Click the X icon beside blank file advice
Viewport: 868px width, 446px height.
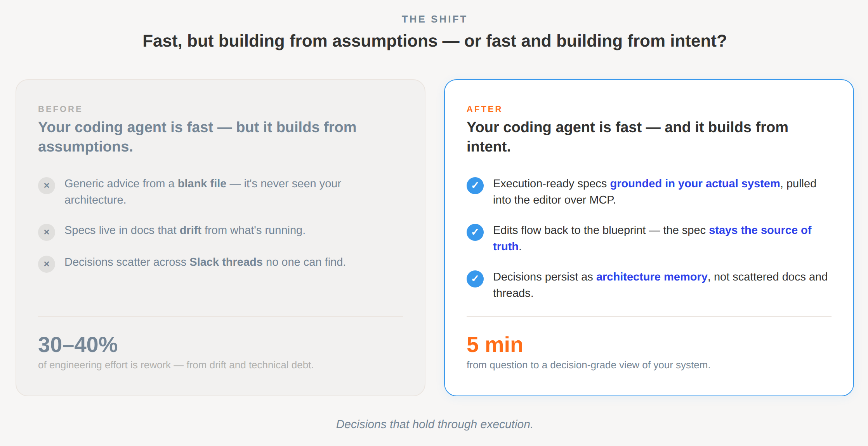(x=47, y=186)
